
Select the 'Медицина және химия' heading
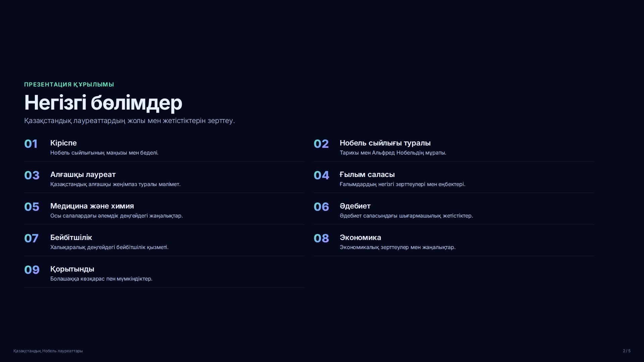(x=92, y=206)
